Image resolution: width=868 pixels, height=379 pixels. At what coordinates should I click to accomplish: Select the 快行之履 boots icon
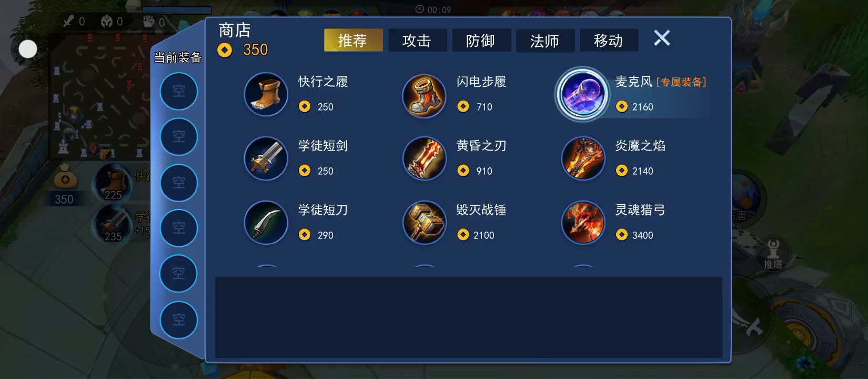point(266,95)
